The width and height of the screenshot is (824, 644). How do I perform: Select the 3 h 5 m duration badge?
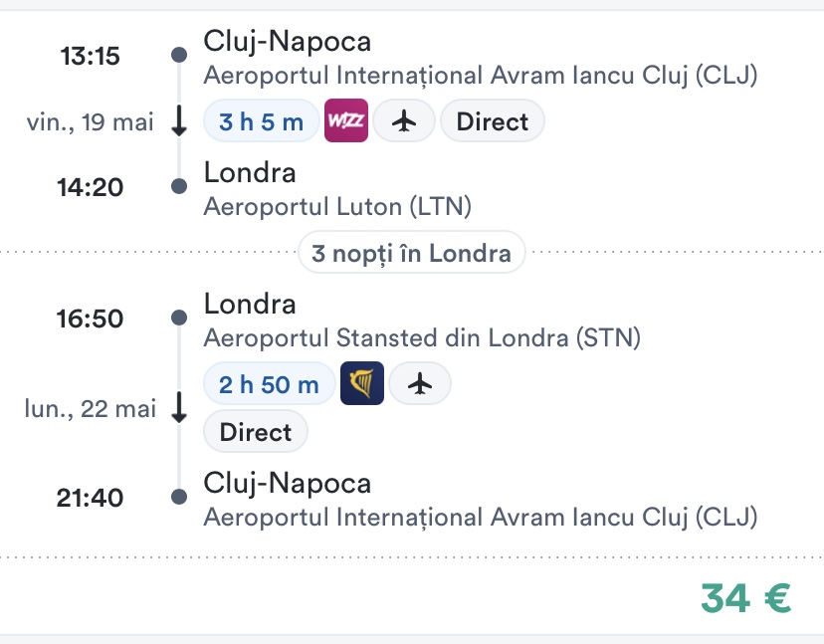point(261,122)
